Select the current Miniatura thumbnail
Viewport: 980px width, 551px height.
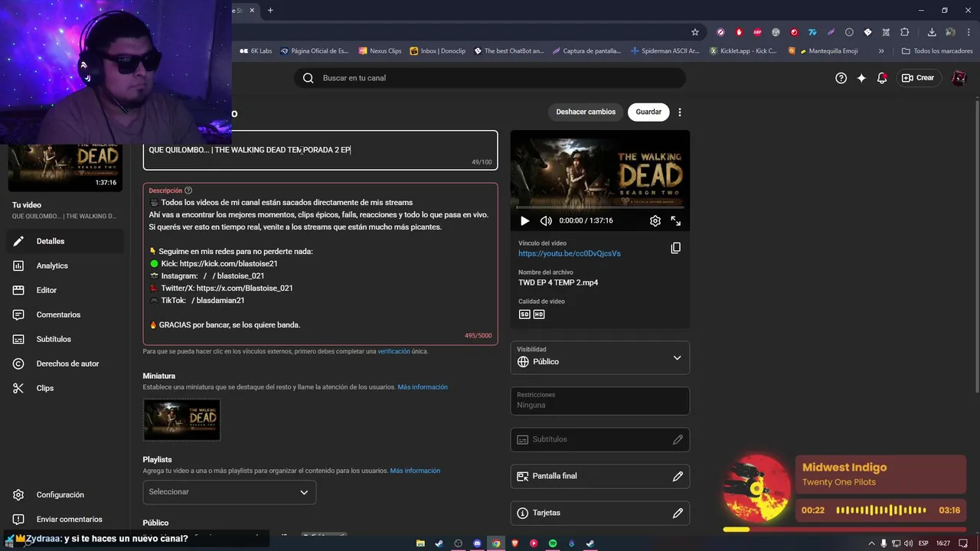point(181,419)
